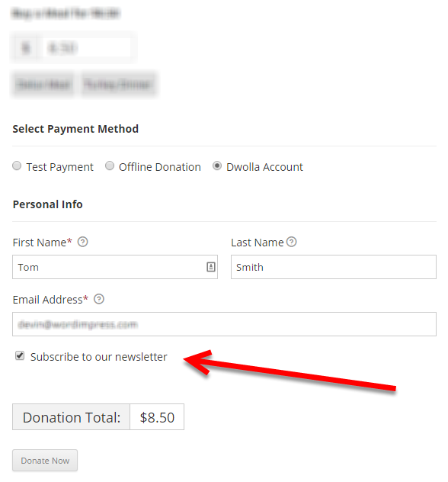This screenshot has height=482, width=448.
Task: Uncheck the Subscribe to our newsletter checkbox
Action: [20, 356]
